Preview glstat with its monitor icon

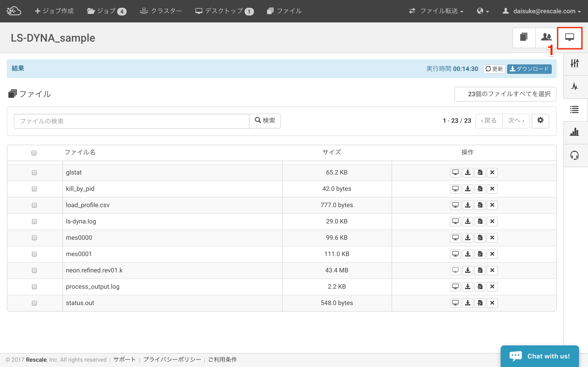click(x=455, y=172)
